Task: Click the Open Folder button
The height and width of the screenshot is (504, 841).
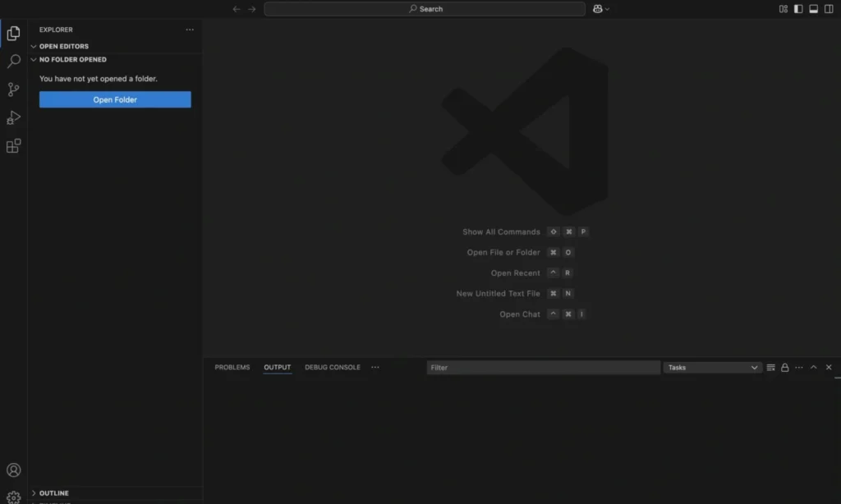Action: tap(115, 99)
